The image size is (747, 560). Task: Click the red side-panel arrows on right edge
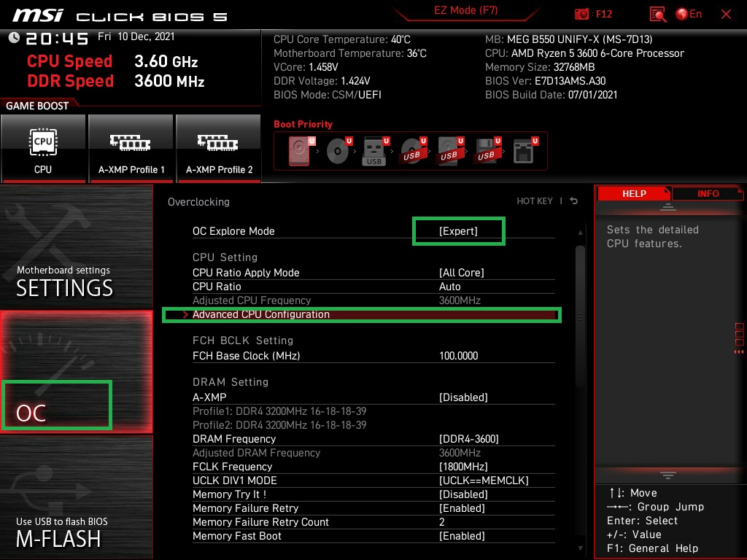(739, 351)
